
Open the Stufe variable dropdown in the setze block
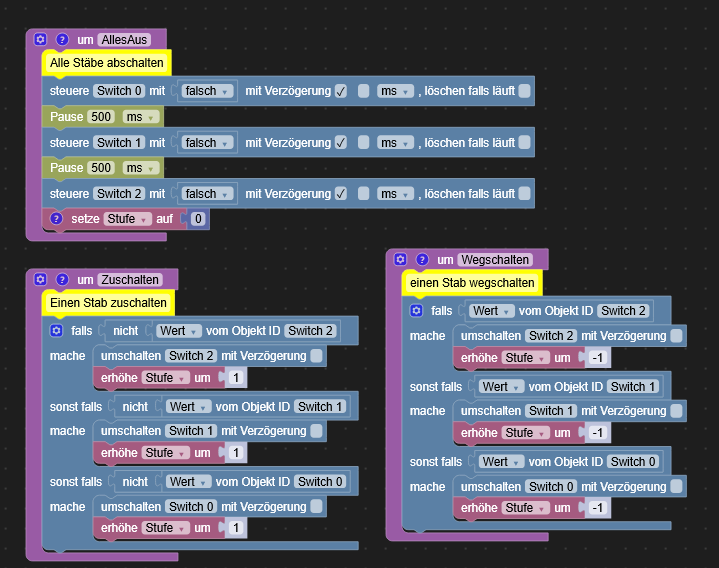pyautogui.click(x=127, y=218)
